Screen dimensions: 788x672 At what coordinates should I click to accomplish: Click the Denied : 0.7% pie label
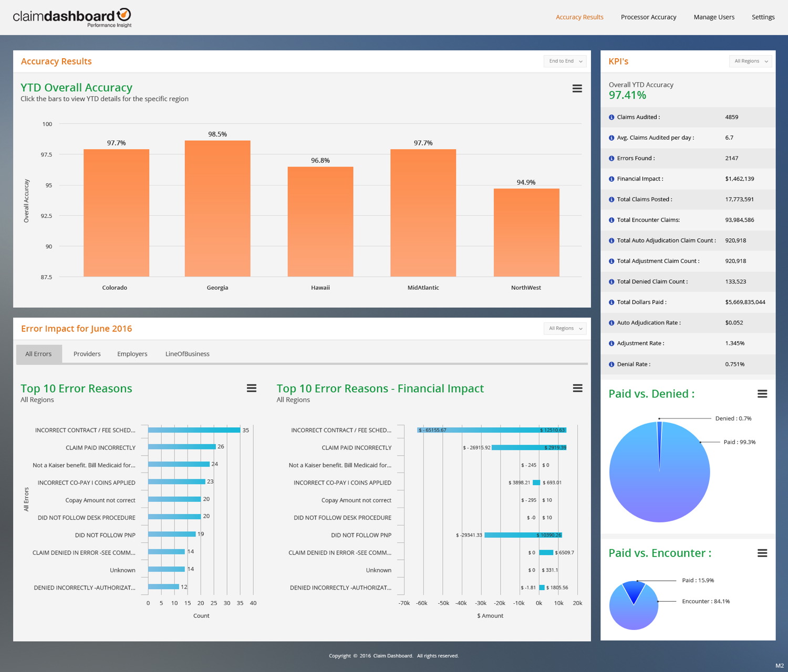point(733,418)
